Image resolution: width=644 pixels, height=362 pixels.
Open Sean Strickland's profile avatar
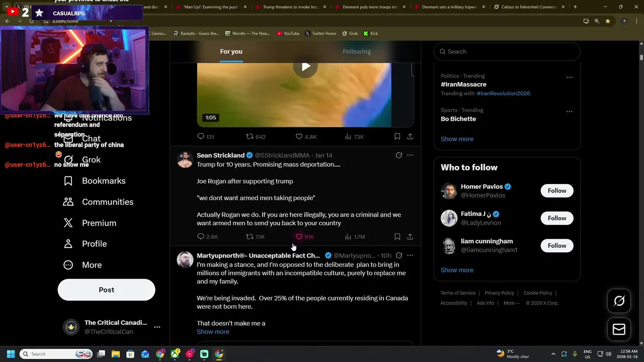point(185,160)
